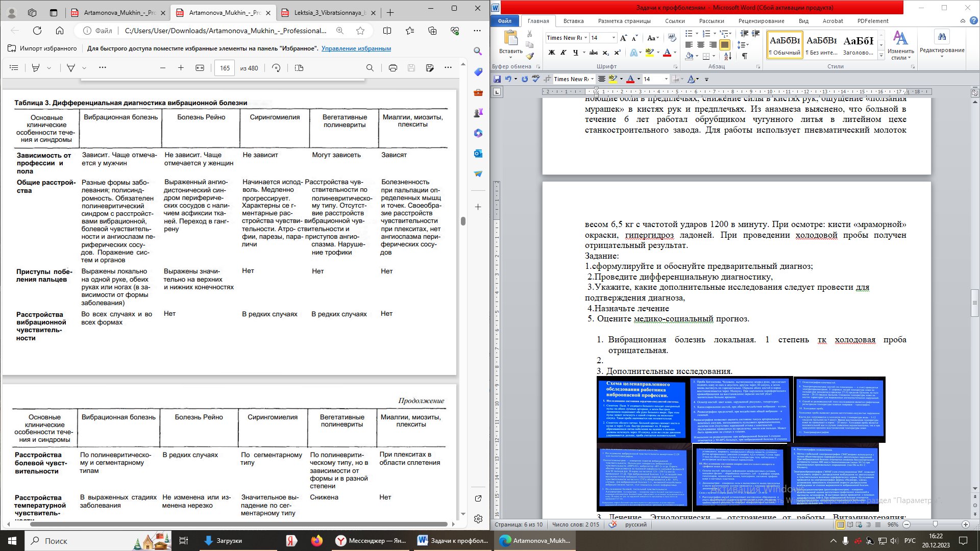The height and width of the screenshot is (551, 980).
Task: Undo last action in Word
Action: [508, 79]
